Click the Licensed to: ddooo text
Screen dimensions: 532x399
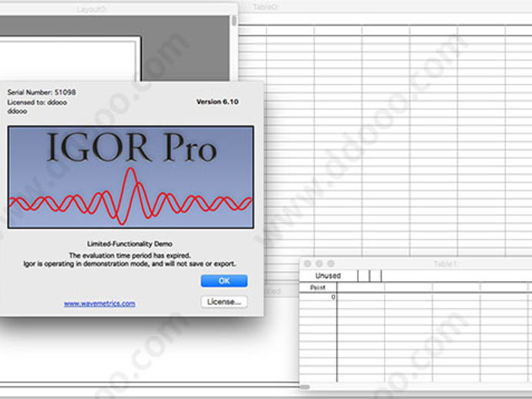point(37,102)
